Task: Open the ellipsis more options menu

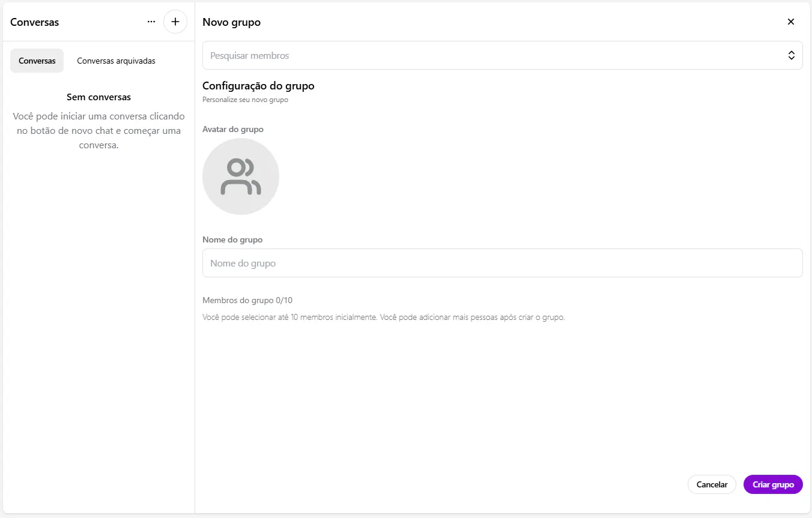Action: click(x=151, y=22)
